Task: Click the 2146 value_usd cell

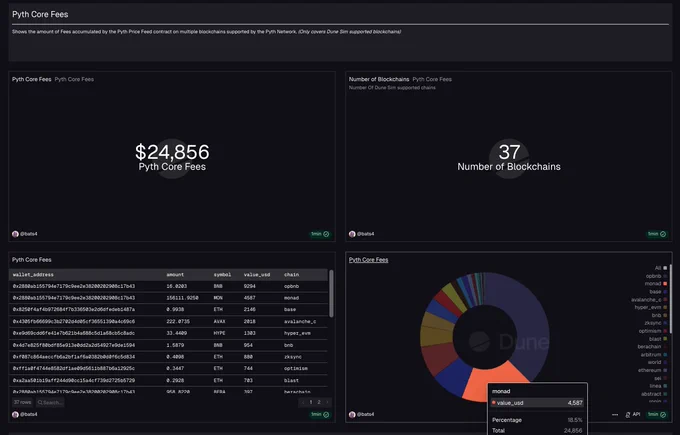Action: pyautogui.click(x=249, y=310)
